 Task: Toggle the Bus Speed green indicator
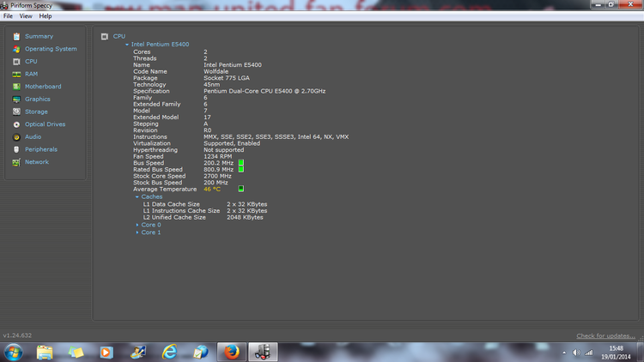[x=241, y=163]
